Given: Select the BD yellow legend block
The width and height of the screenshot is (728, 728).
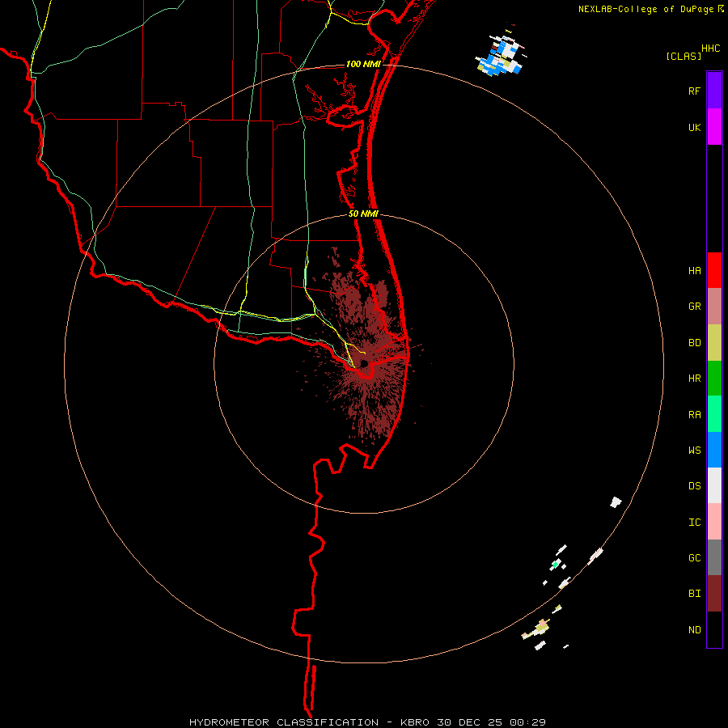Looking at the screenshot, I should 714,343.
